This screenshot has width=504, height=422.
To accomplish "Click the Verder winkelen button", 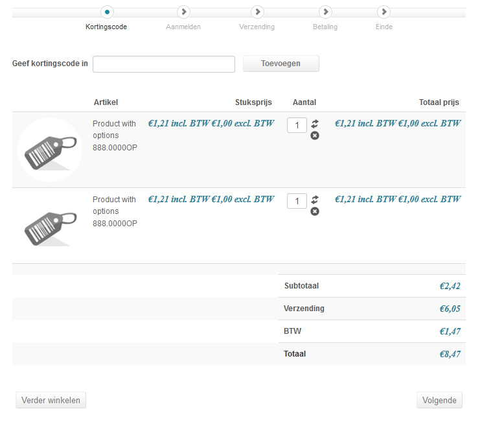I will tap(51, 400).
